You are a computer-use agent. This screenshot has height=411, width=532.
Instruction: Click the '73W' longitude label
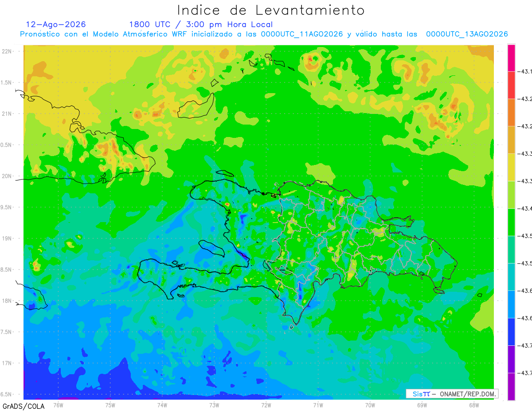[214, 405]
